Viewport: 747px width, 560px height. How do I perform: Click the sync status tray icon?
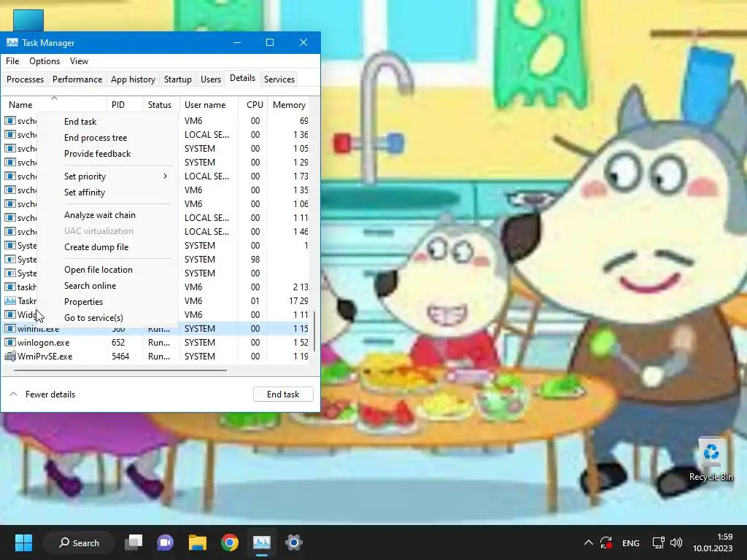pos(606,542)
